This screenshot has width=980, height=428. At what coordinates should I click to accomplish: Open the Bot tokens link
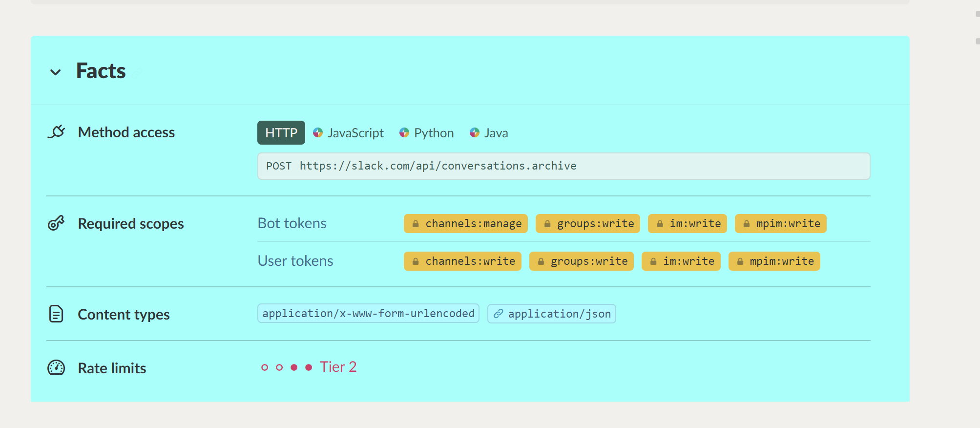(292, 223)
